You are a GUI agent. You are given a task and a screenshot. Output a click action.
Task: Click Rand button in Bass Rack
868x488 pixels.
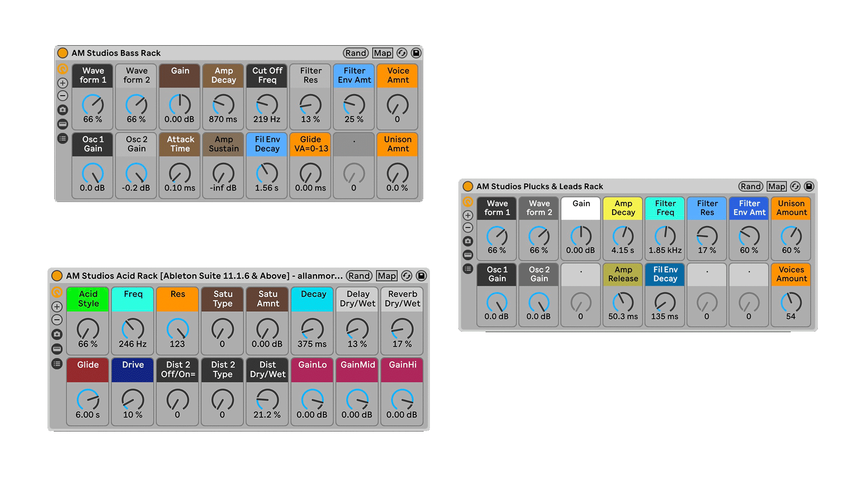coord(356,53)
